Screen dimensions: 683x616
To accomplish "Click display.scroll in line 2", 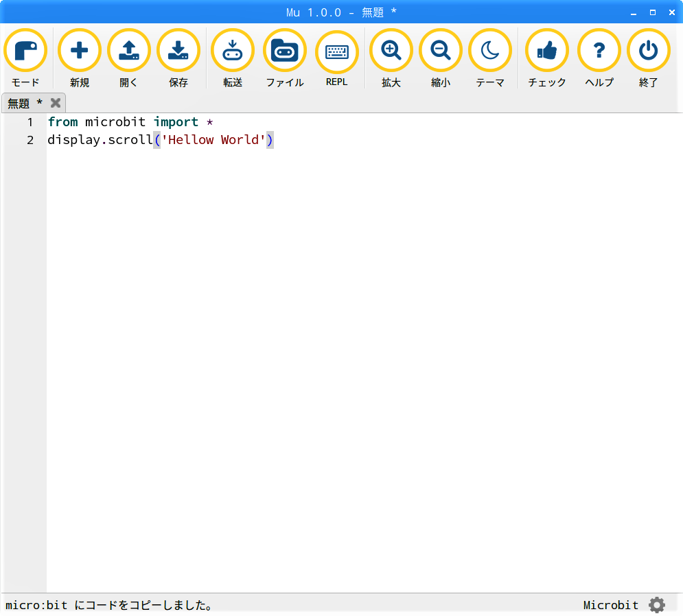I will pyautogui.click(x=100, y=140).
